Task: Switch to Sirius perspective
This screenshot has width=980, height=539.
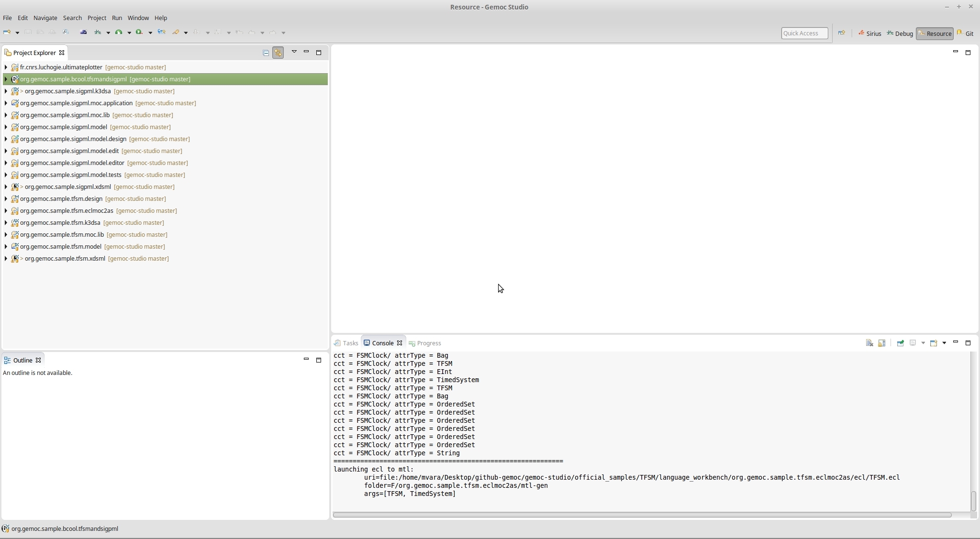Action: (869, 33)
